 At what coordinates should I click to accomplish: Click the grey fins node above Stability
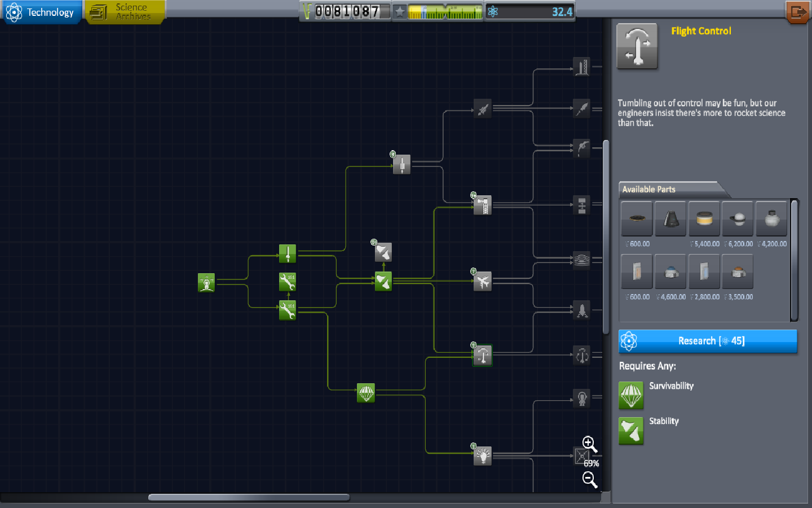383,252
